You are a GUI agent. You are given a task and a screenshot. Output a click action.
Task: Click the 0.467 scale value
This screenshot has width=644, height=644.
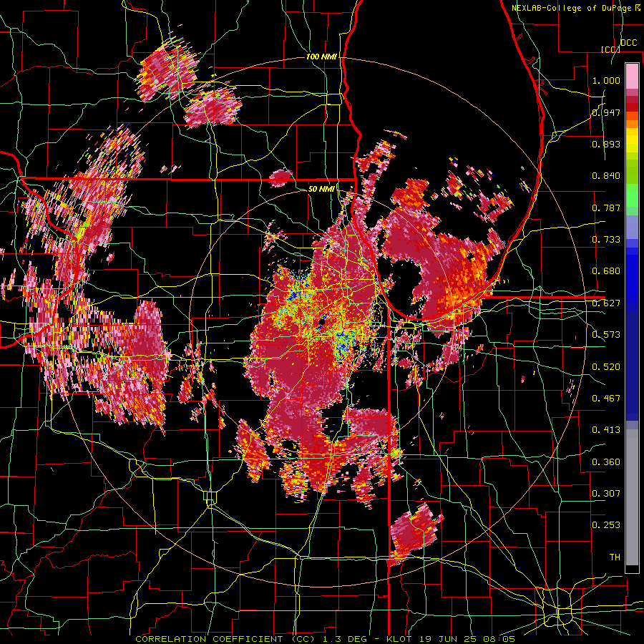coord(606,399)
